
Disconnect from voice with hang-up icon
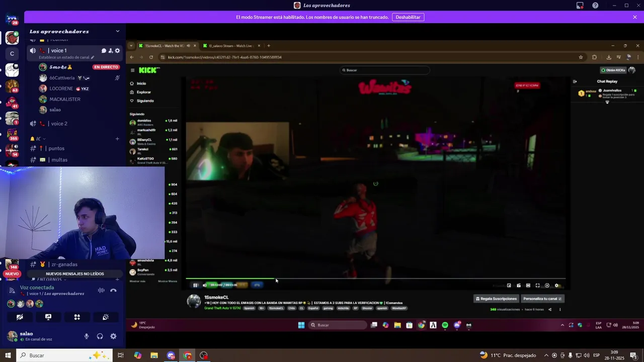(113, 290)
